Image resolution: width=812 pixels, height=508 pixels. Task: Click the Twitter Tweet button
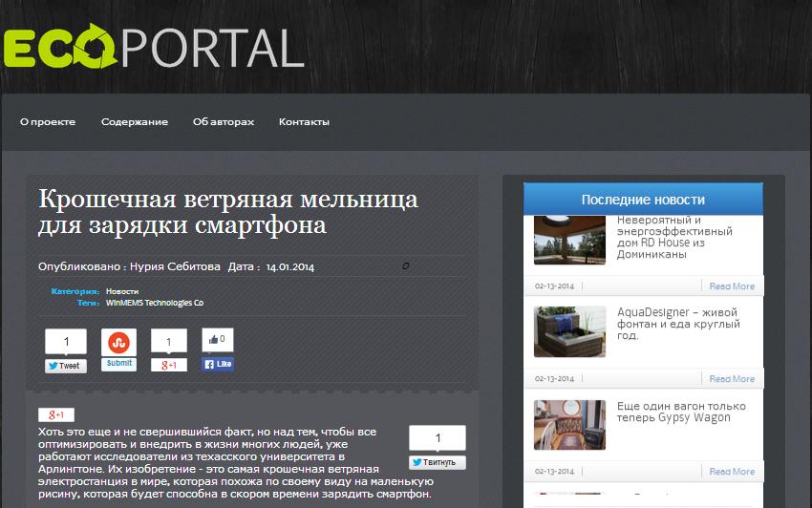(65, 366)
